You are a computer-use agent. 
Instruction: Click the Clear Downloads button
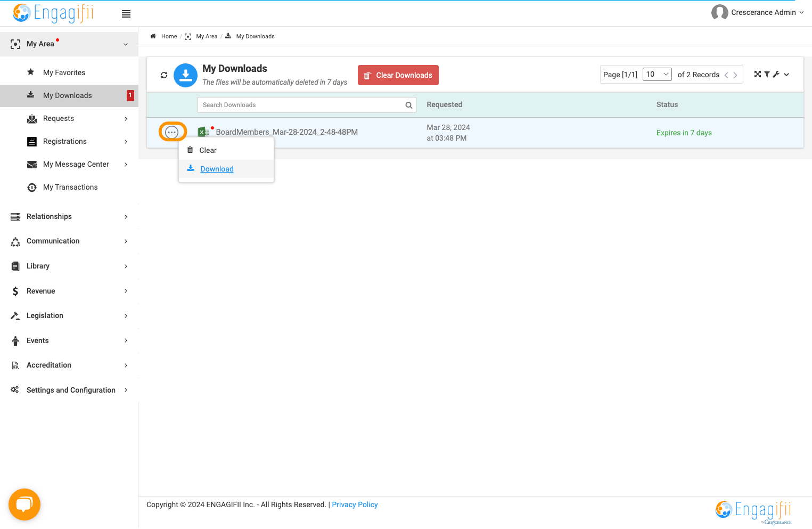(x=398, y=75)
